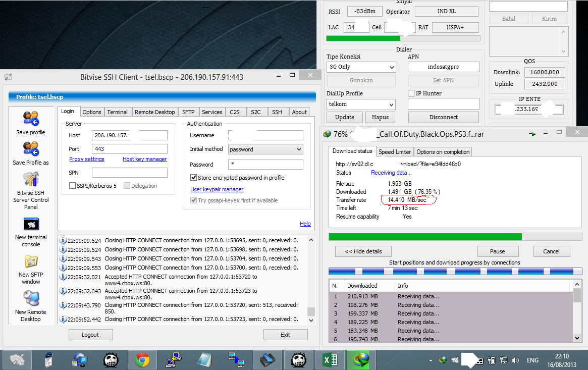
Task: Click the network icon in system tray
Action: tap(504, 360)
